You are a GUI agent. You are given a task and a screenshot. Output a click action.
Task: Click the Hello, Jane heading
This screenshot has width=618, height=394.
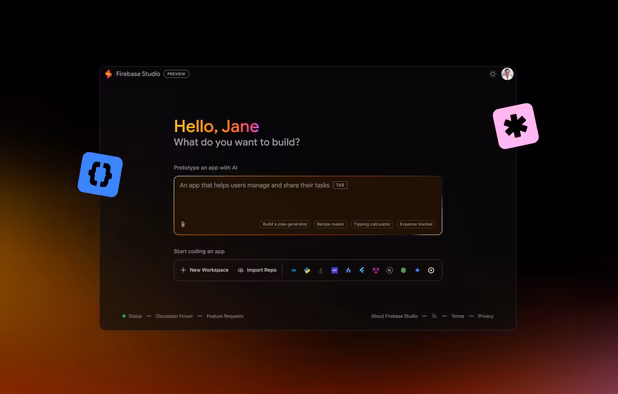pos(216,126)
